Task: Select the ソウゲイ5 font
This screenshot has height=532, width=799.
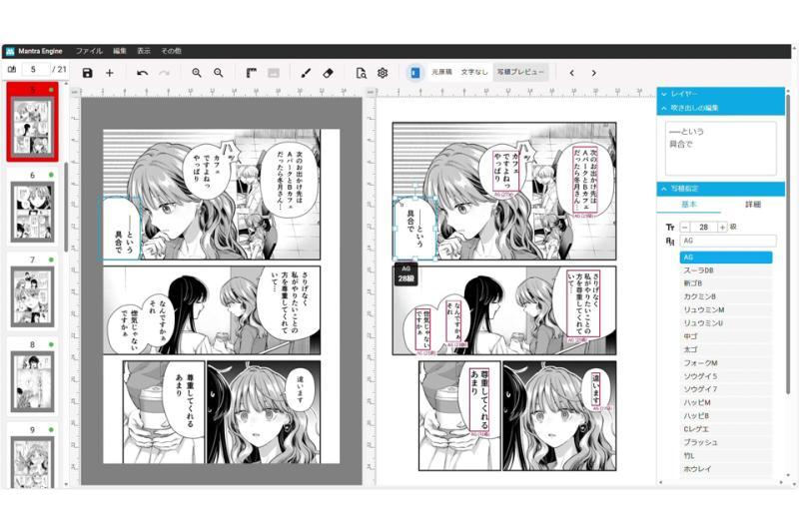Action: (x=726, y=376)
